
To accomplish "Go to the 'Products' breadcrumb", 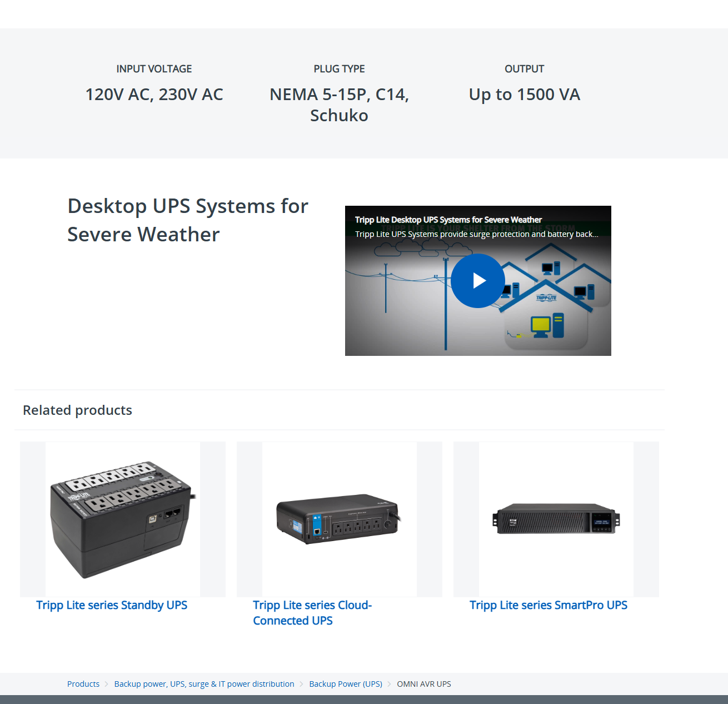I will point(83,684).
